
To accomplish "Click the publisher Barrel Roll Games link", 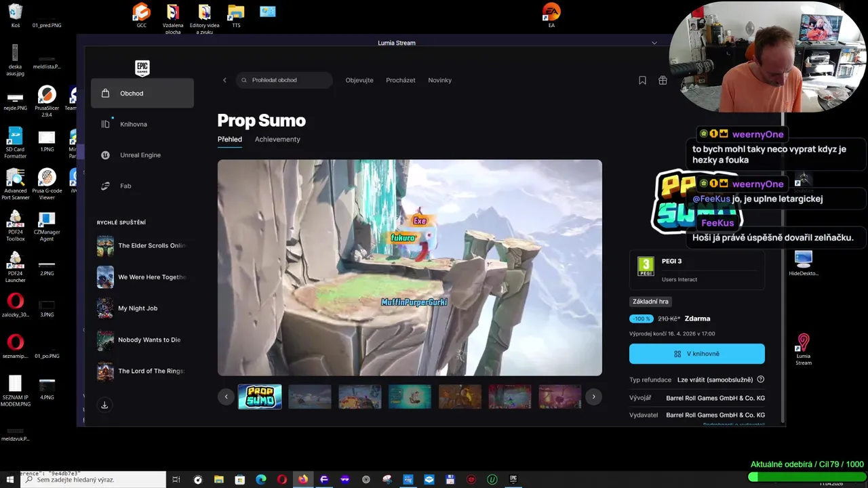I will tap(715, 415).
